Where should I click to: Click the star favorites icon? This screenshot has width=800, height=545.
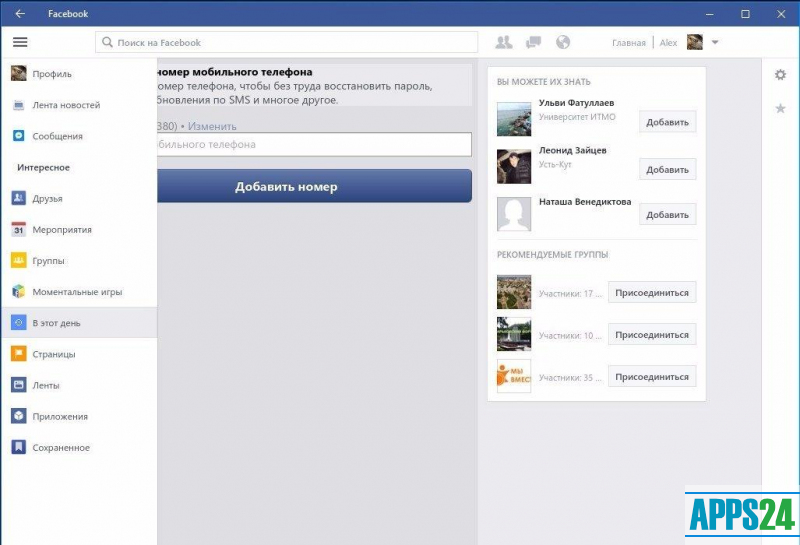click(780, 108)
